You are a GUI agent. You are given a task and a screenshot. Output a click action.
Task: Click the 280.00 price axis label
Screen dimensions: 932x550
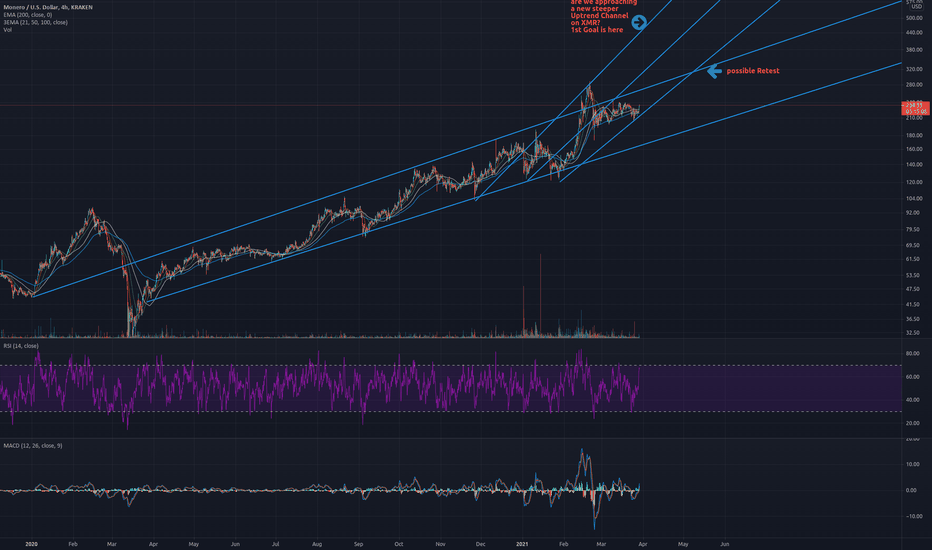tap(914, 85)
